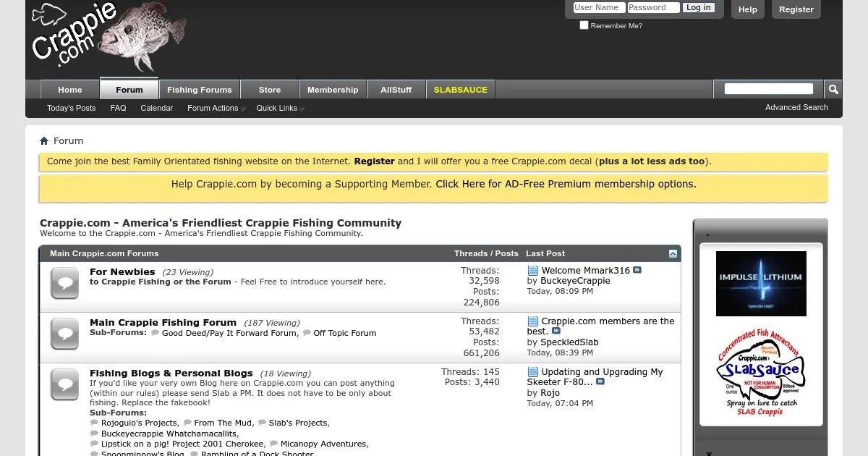Click bubble icon beside Micanopy Adventures

click(273, 444)
